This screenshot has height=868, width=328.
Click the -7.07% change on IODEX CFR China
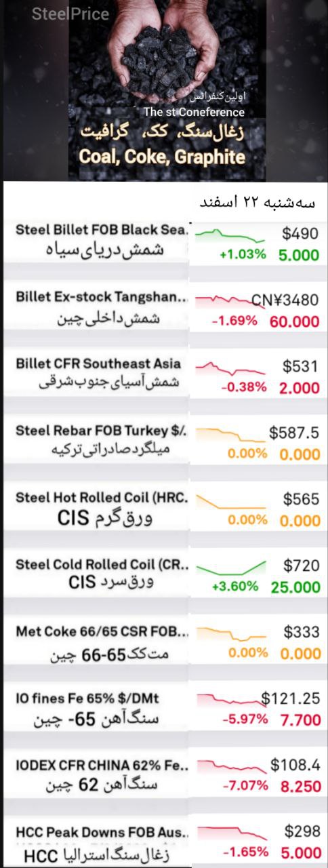pos(245,786)
